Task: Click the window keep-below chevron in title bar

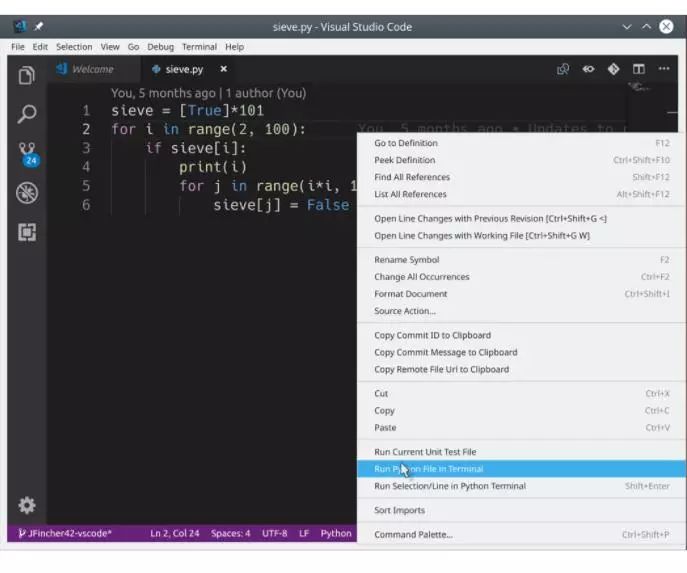Action: [627, 26]
